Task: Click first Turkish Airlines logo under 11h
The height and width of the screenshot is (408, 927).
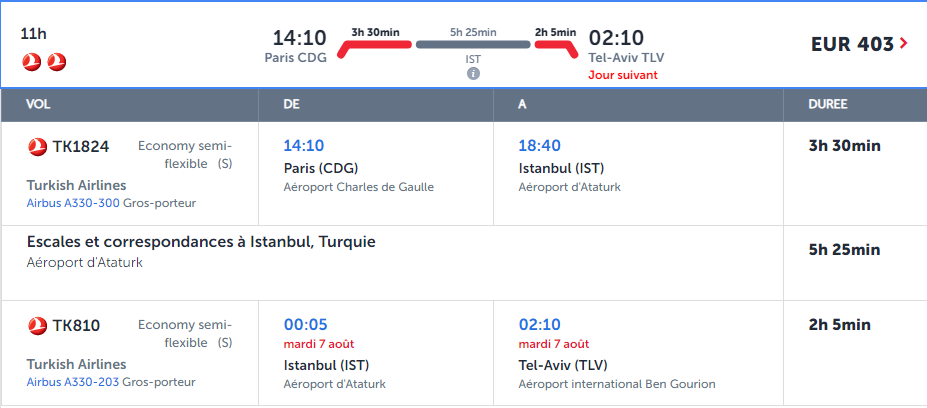Action: click(x=31, y=61)
